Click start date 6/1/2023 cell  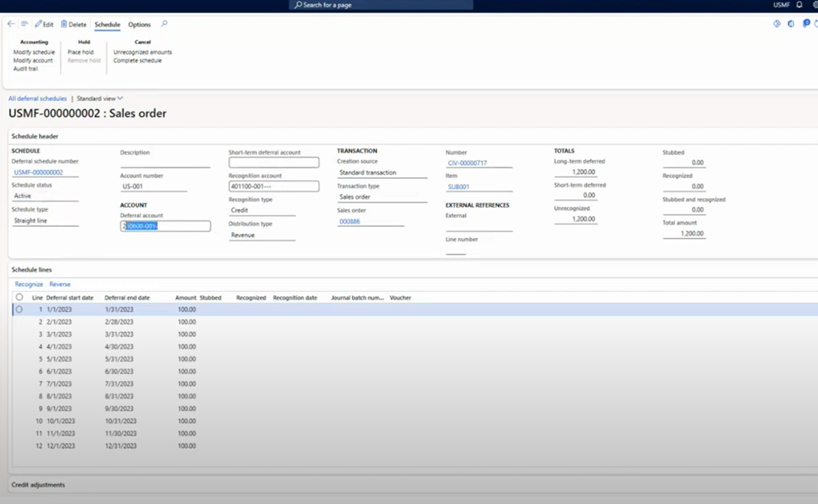coord(59,371)
